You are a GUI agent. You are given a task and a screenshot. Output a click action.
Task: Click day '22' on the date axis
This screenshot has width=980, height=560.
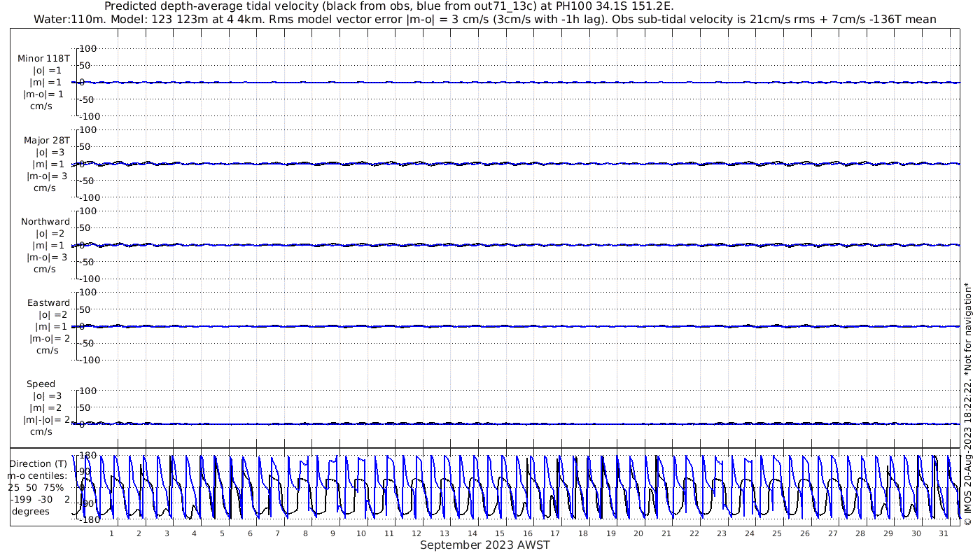[x=694, y=533]
